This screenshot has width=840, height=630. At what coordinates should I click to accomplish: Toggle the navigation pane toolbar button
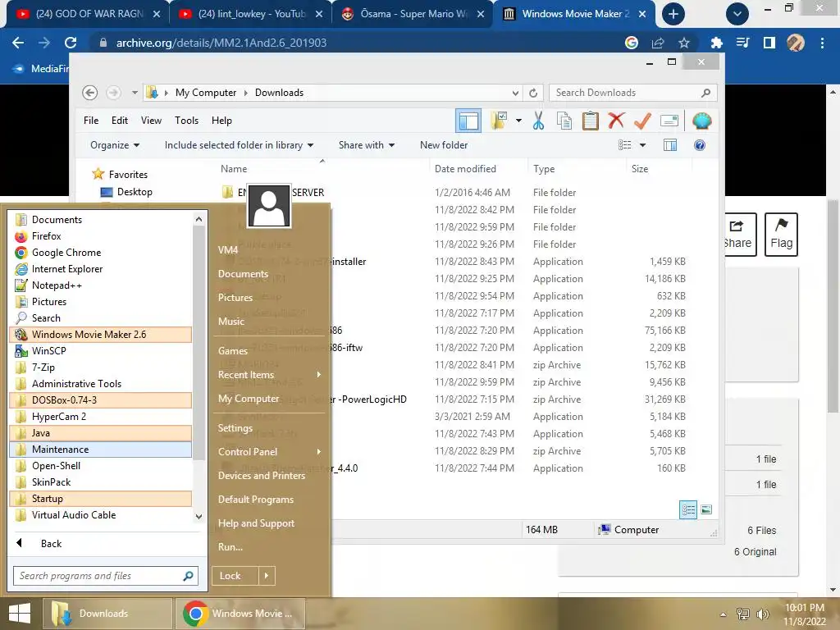pyautogui.click(x=468, y=121)
